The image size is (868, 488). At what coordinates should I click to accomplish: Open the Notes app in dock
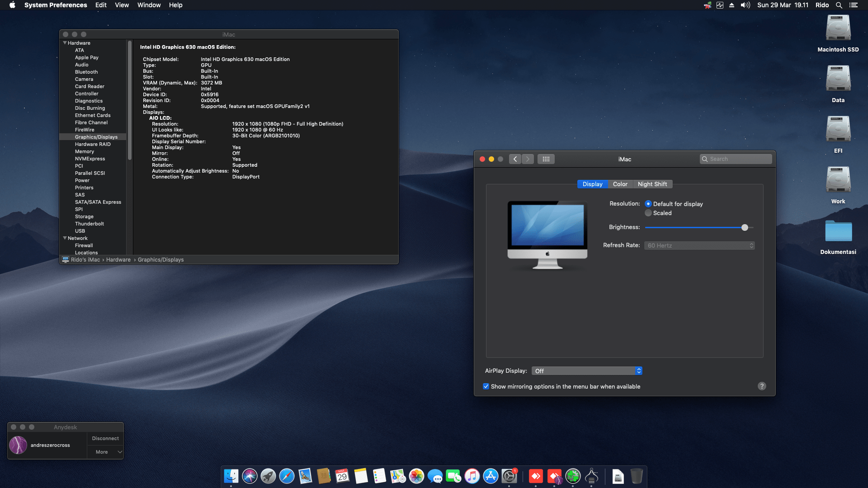click(361, 476)
